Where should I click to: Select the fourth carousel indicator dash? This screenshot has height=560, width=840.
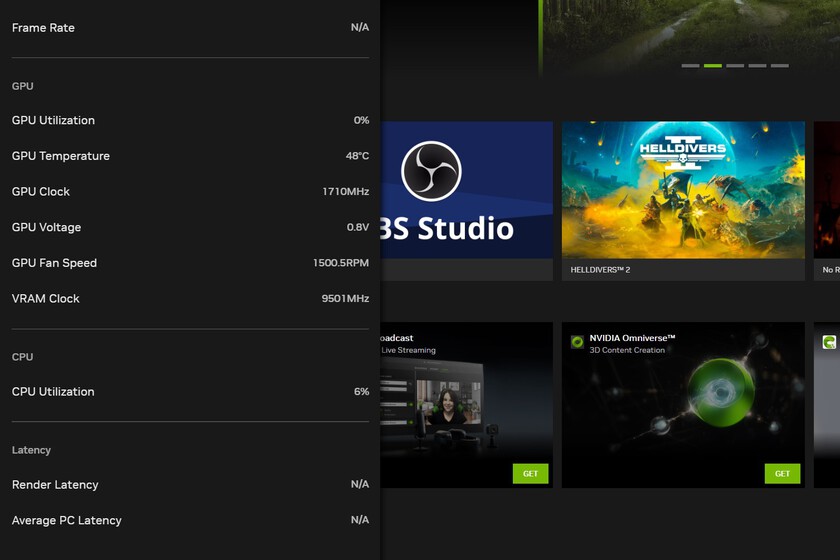pos(758,66)
